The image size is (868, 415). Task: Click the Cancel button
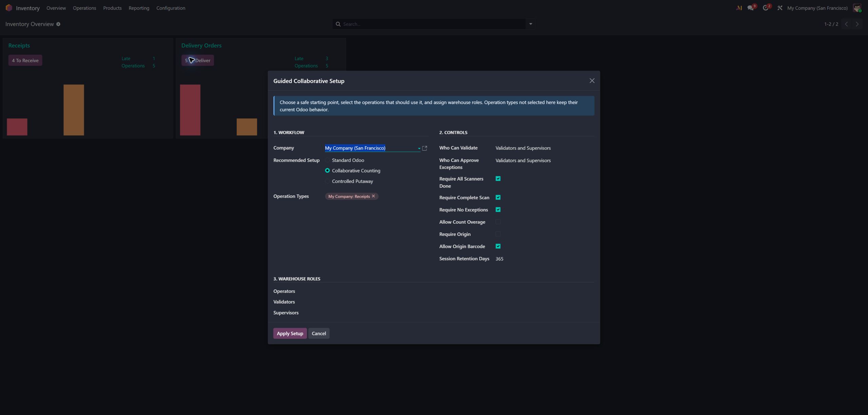(319, 333)
